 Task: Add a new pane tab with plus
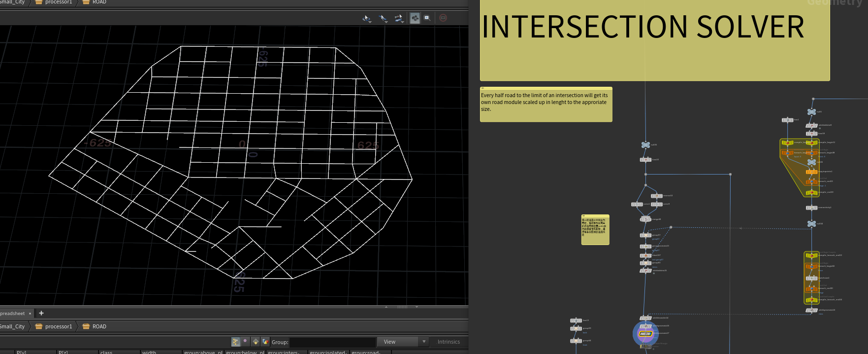pos(41,313)
